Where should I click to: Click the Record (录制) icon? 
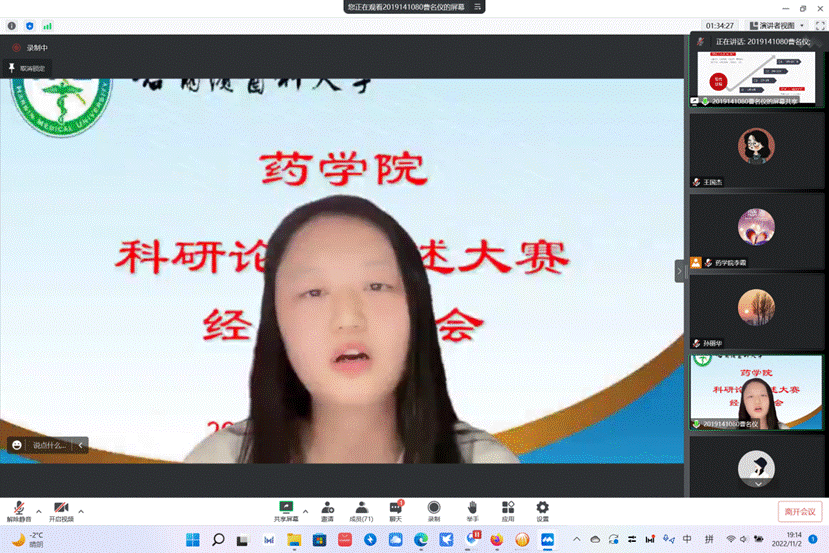click(x=434, y=508)
